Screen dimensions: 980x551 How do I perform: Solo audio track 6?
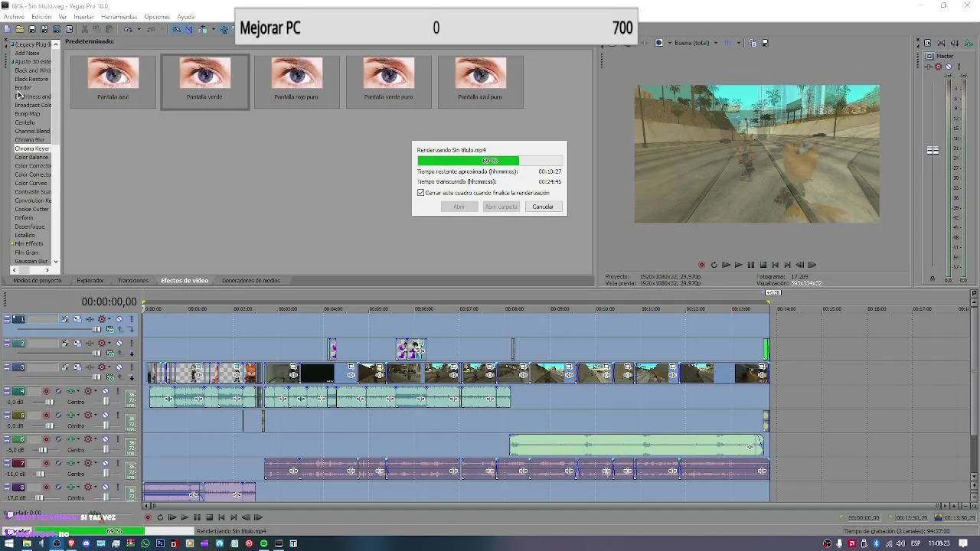click(x=118, y=439)
